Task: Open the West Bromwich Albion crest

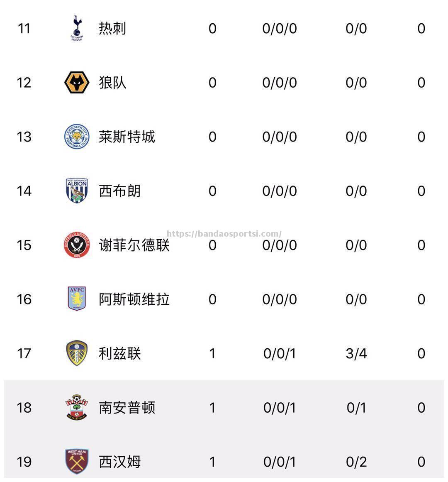Action: 77,191
